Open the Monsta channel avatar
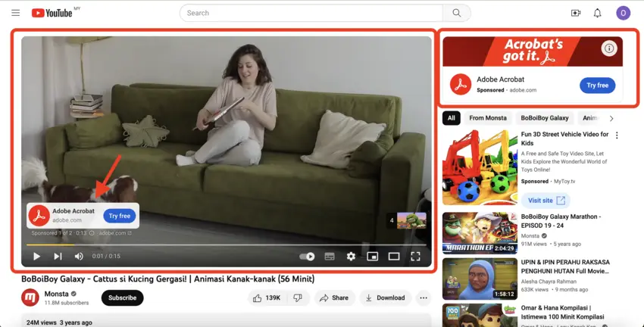644x327 pixels. pos(30,298)
